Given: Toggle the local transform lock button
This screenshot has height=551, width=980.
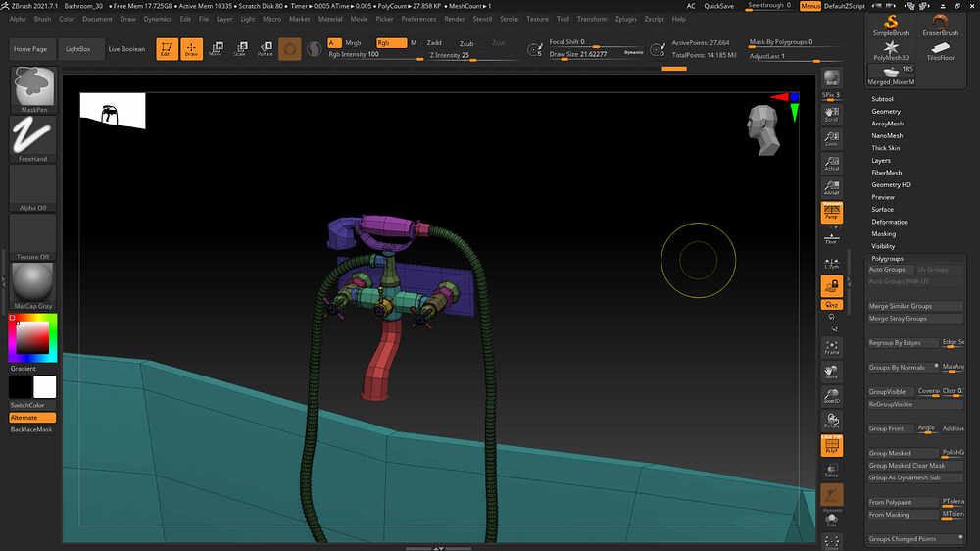Looking at the screenshot, I should coord(832,286).
